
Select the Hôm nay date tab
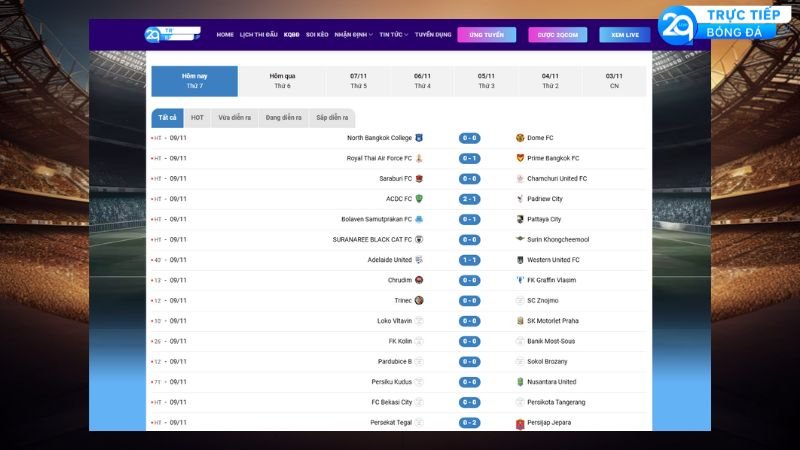(194, 81)
